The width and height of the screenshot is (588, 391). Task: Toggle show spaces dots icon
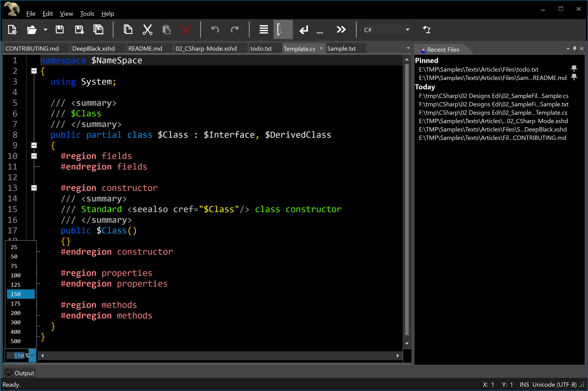[320, 33]
